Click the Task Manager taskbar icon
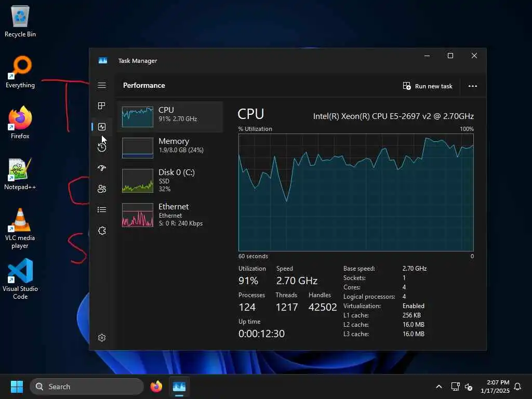Screen dimensions: 532x399 (179, 387)
